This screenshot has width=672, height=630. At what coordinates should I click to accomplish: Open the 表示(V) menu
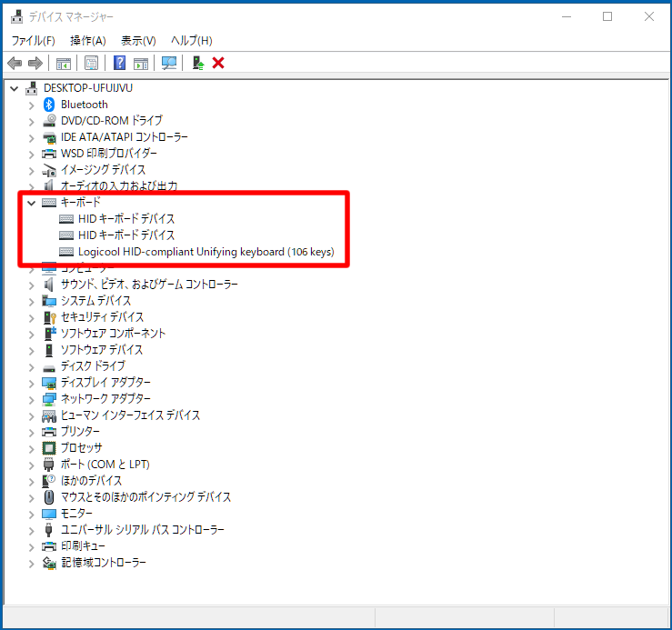click(x=138, y=41)
